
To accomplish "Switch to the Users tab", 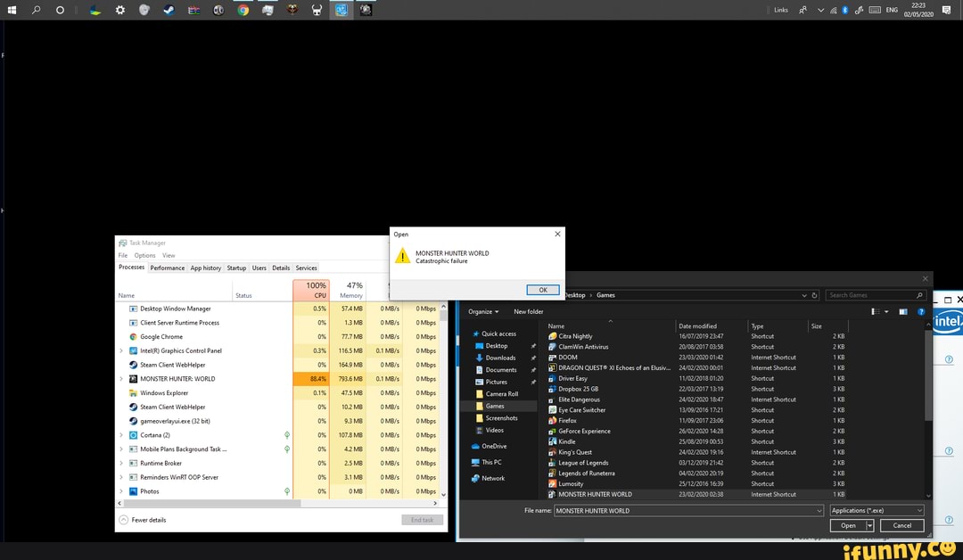I will (x=259, y=268).
